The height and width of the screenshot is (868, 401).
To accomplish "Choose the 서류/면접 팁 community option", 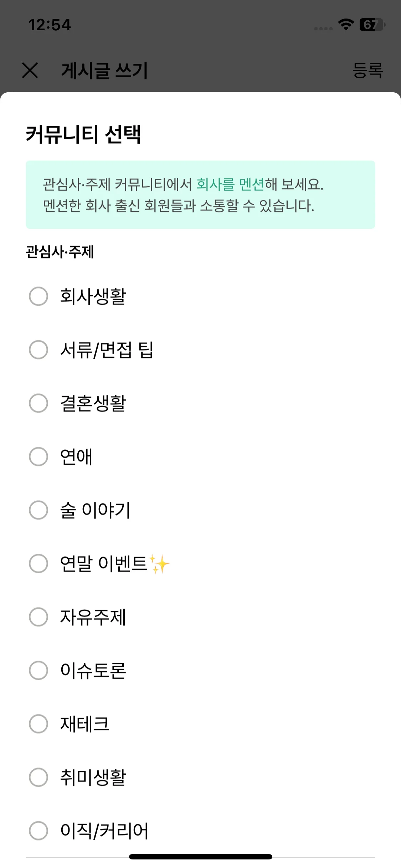I will tap(38, 350).
